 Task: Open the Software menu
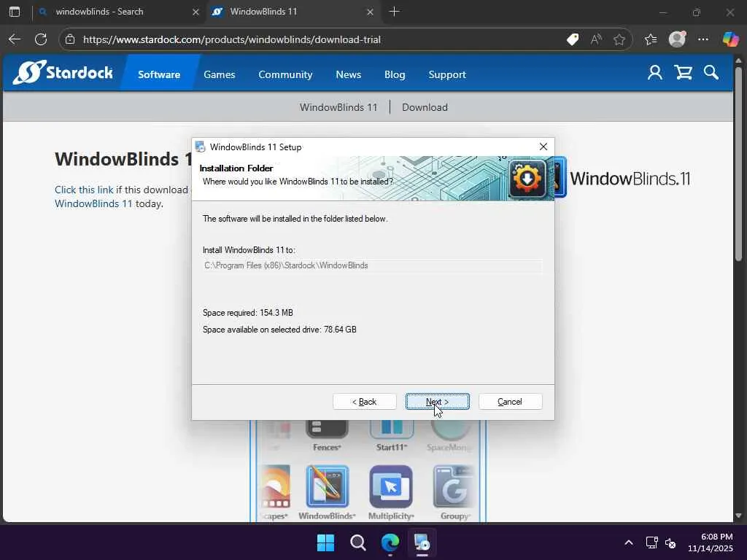pos(159,74)
